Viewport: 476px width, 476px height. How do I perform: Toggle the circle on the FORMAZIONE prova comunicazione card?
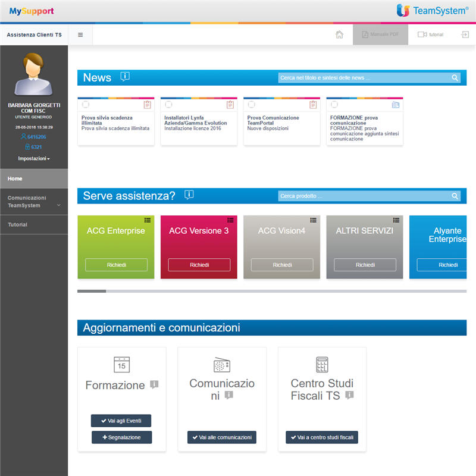pos(334,105)
